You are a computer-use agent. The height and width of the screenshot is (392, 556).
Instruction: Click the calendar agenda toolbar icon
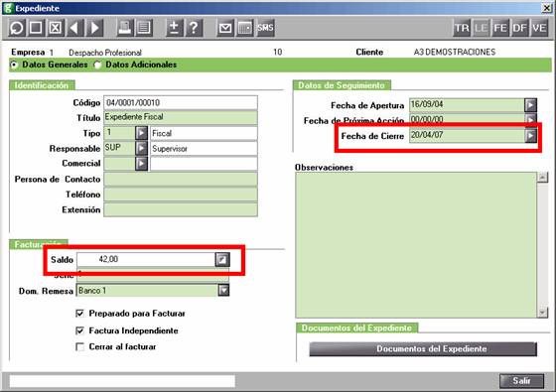[x=244, y=28]
